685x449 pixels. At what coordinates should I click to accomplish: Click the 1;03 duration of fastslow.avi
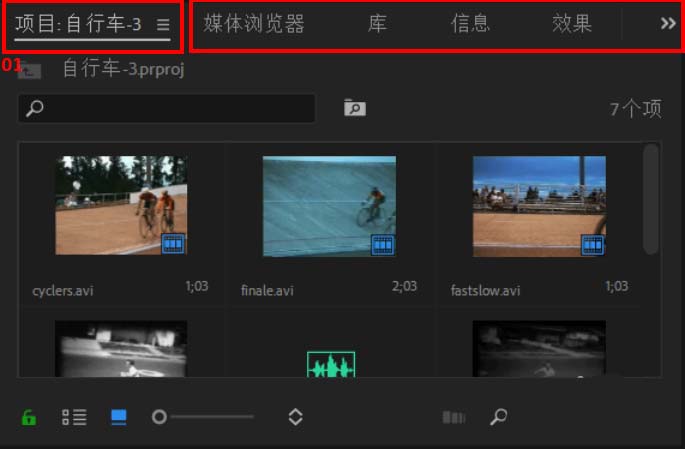click(x=617, y=287)
